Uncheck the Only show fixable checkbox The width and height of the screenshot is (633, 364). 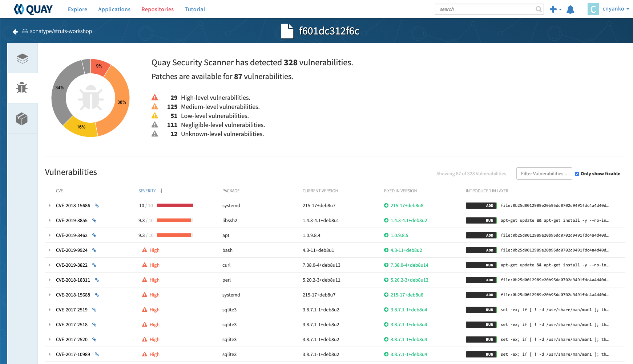[577, 174]
